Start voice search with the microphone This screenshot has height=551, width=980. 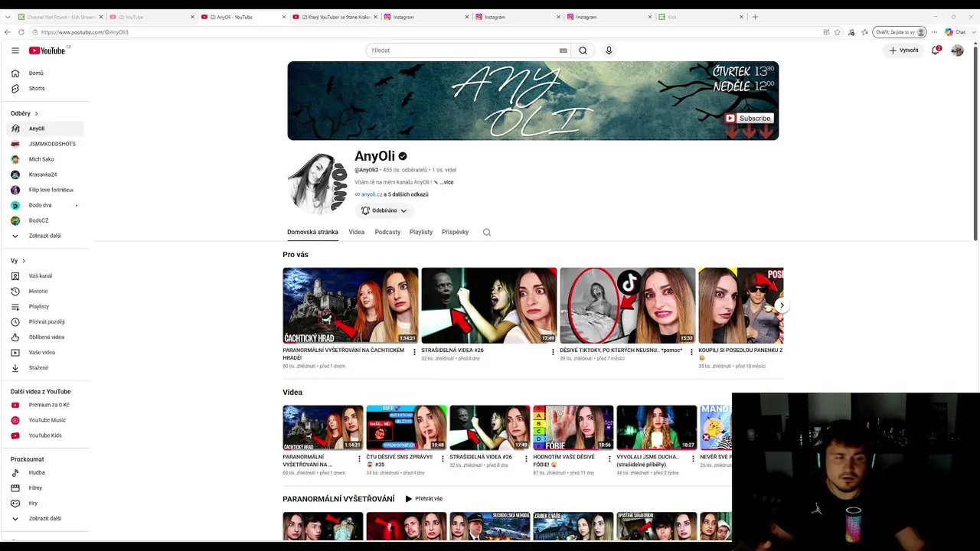click(x=609, y=51)
